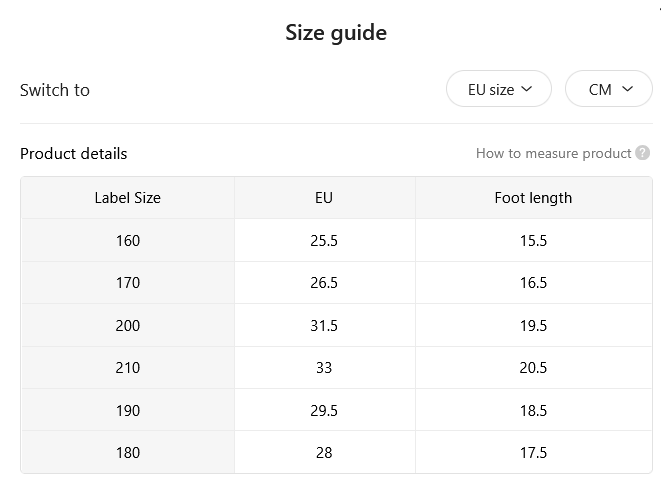The height and width of the screenshot is (481, 661).
Task: Click the question mark help icon
Action: pos(642,153)
